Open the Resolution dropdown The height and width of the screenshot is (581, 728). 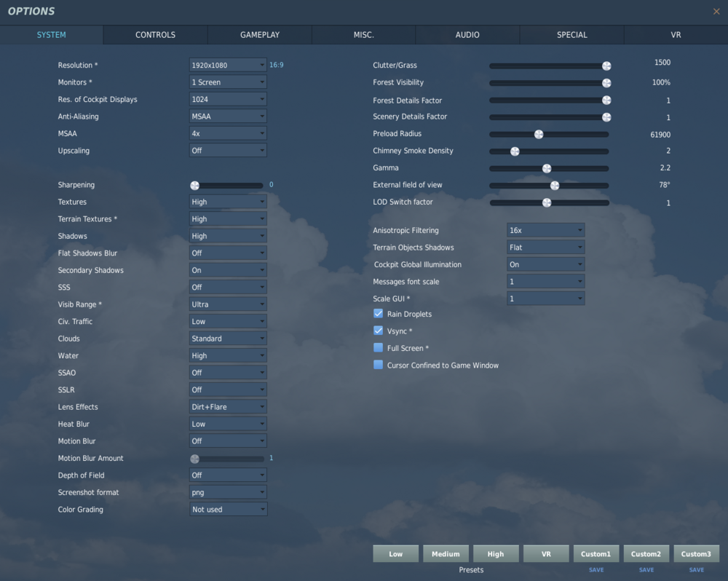pos(228,65)
